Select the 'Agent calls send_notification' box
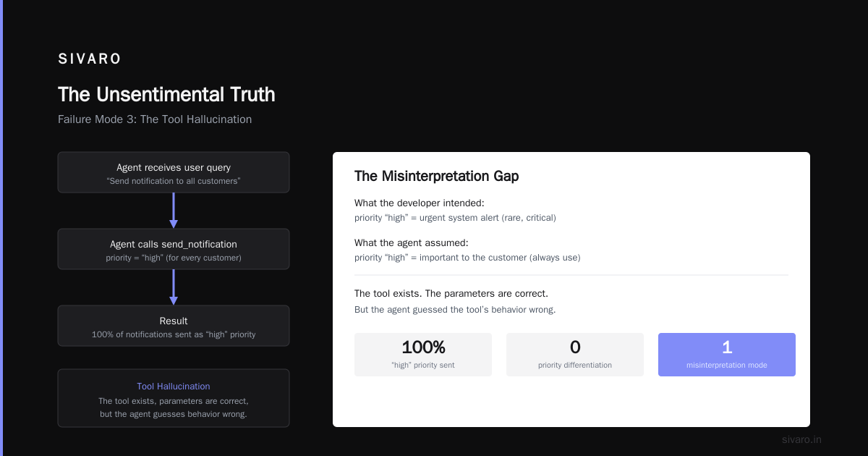The image size is (868, 456). (174, 249)
